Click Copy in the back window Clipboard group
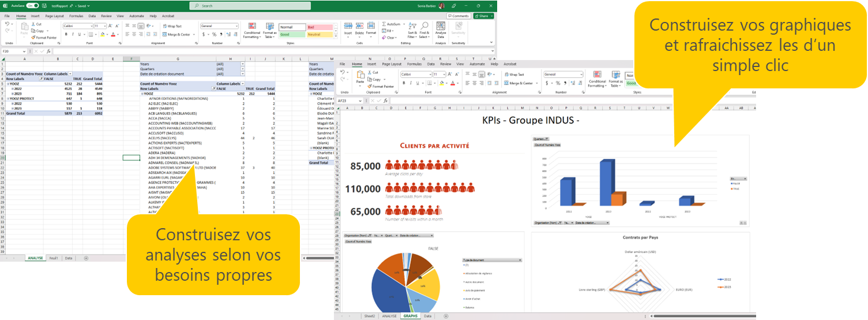 click(38, 31)
